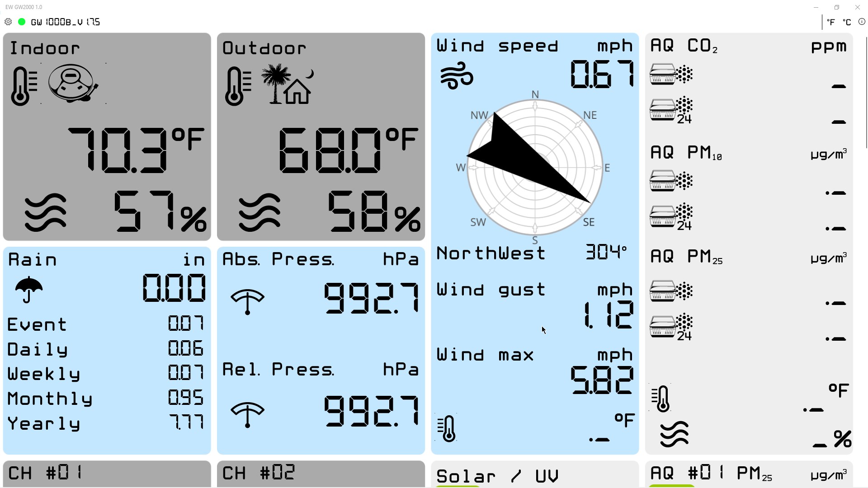This screenshot has width=868, height=488.
Task: Click the AQ PM10 sensor icon
Action: (671, 181)
